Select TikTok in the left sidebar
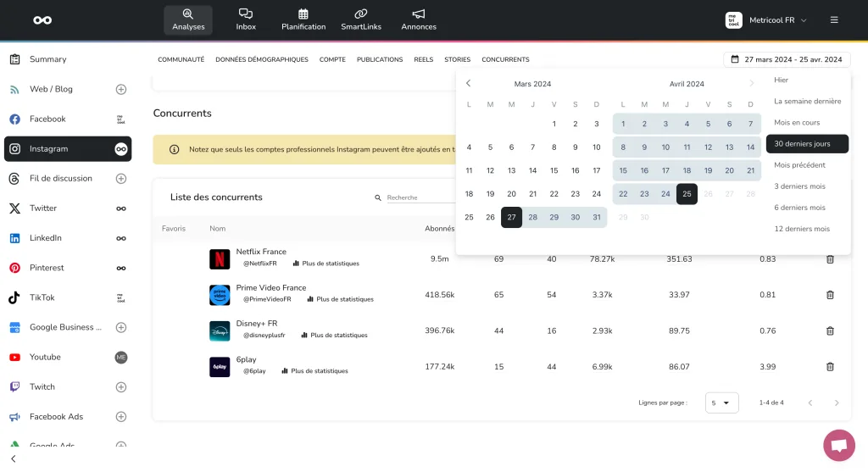This screenshot has height=472, width=868. tap(42, 297)
